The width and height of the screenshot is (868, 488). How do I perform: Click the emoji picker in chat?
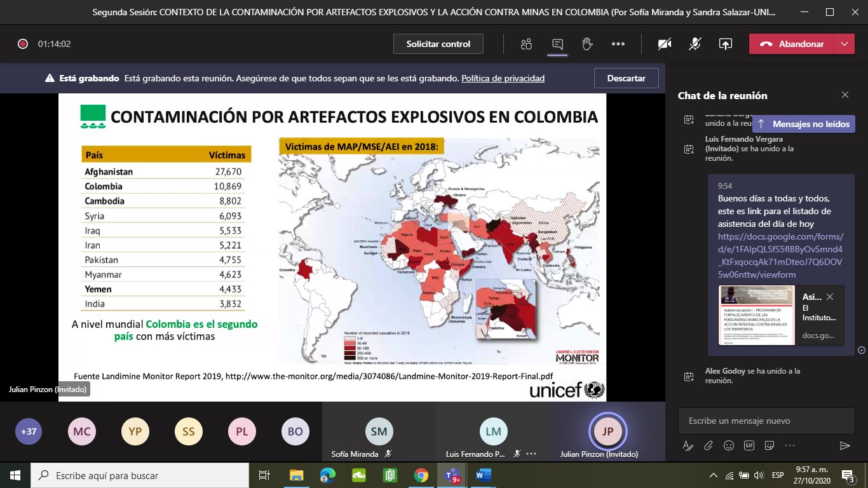coord(729,445)
